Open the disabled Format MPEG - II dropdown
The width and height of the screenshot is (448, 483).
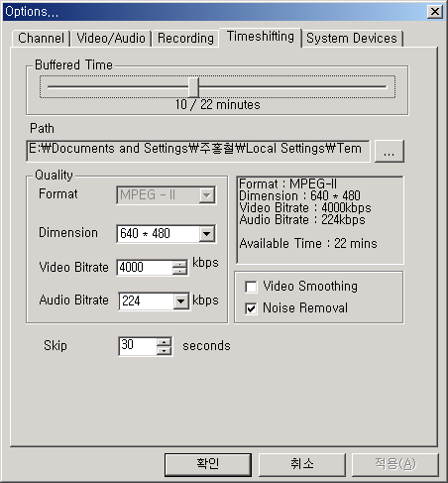point(167,195)
